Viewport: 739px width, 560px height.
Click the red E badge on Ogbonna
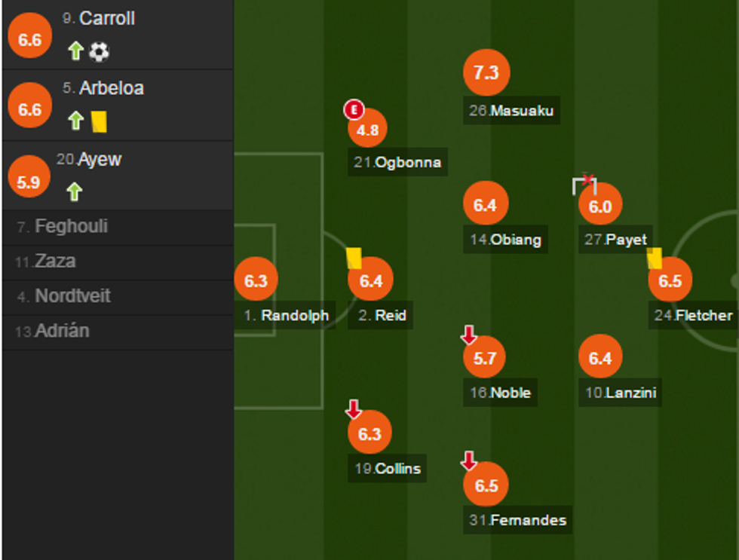[353, 110]
